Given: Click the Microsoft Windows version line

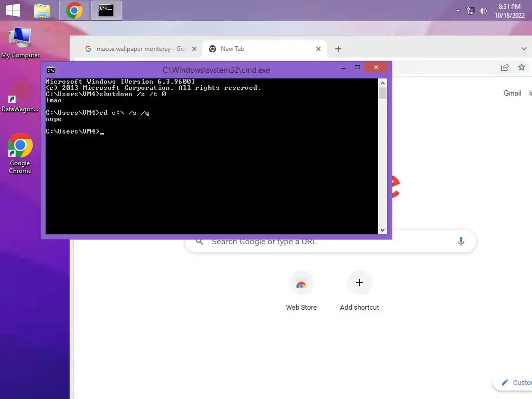Looking at the screenshot, I should coord(121,82).
